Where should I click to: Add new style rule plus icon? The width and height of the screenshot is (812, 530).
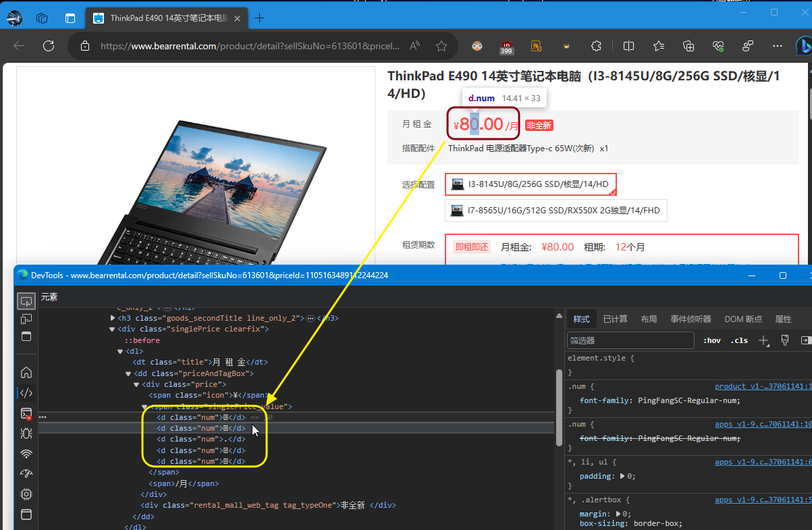coord(764,340)
